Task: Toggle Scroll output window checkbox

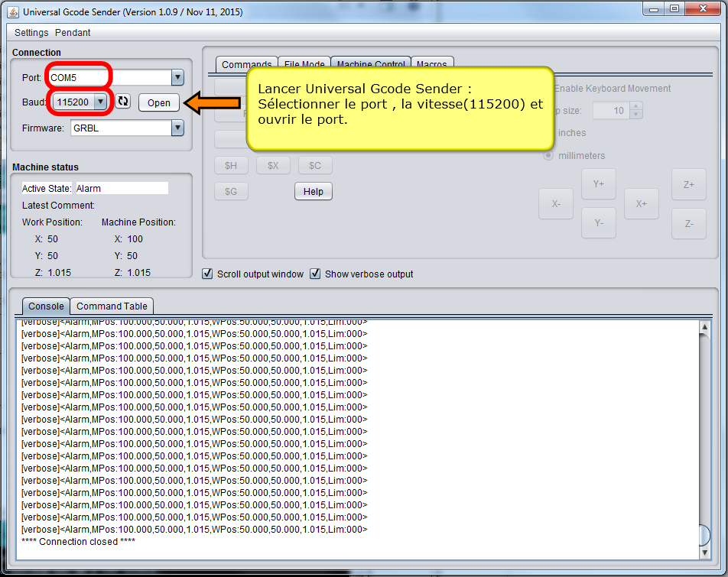Action: 207,274
